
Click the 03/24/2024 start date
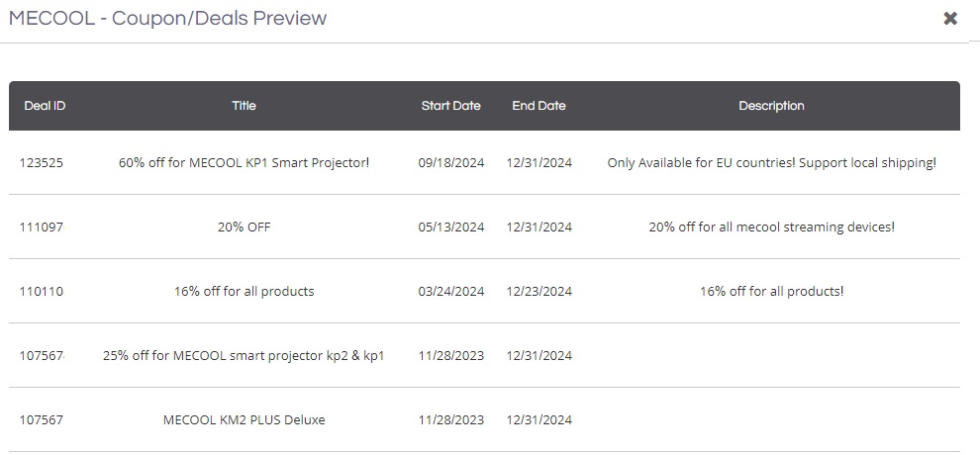click(450, 292)
